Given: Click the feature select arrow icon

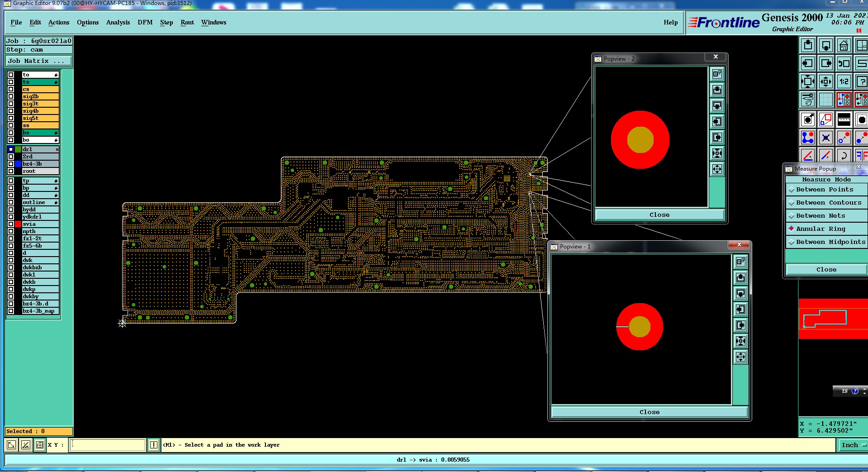Looking at the screenshot, I should 808,119.
